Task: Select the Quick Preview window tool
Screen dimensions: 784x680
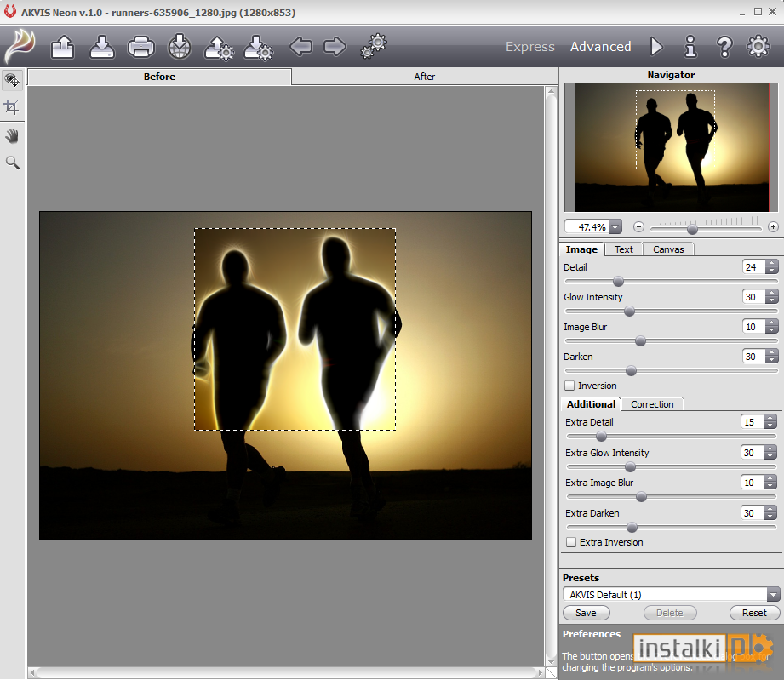Action: click(12, 80)
